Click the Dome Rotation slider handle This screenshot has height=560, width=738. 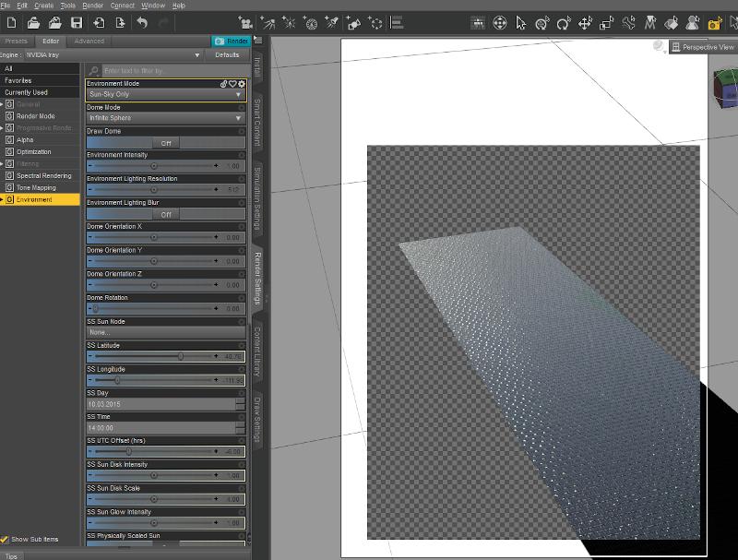point(95,309)
